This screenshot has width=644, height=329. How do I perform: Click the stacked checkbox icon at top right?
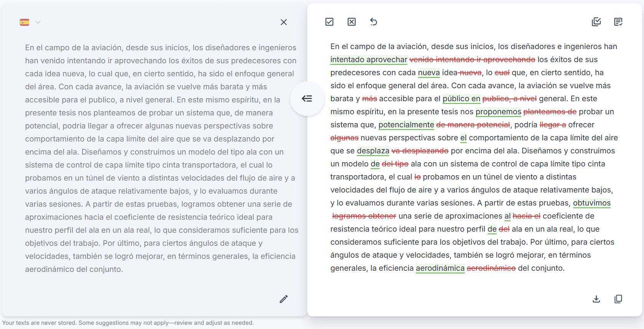tap(596, 22)
